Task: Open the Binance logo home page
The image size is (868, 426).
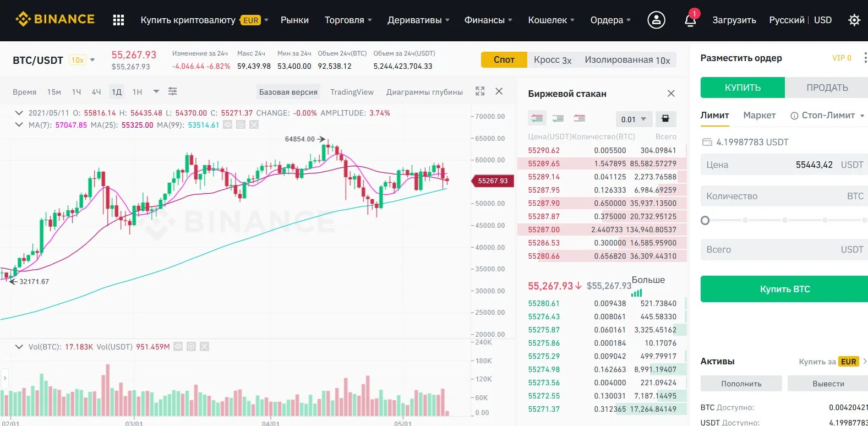Action: coord(55,19)
